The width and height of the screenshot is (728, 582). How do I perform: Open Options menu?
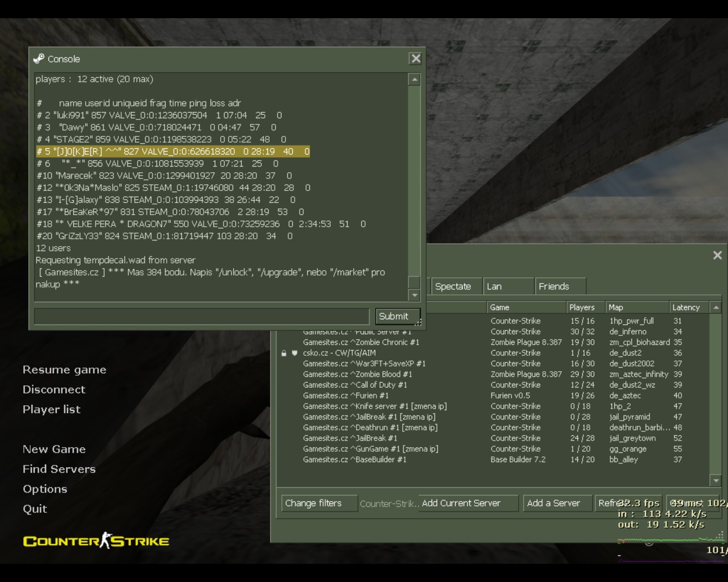(x=45, y=489)
